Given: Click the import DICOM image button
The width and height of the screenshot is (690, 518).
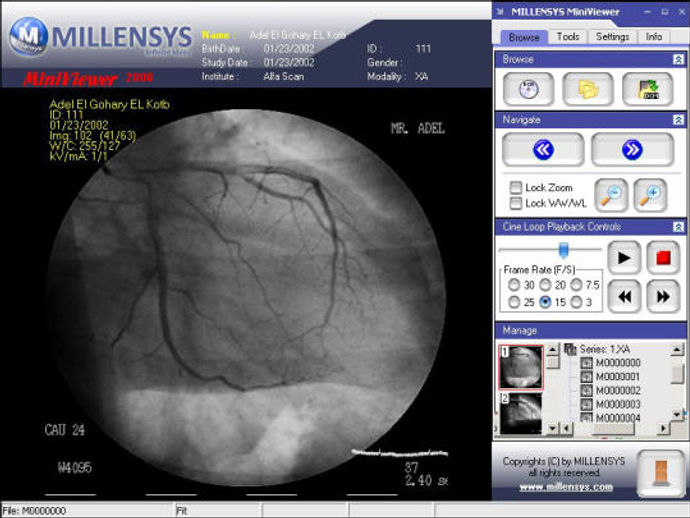Looking at the screenshot, I should 648,89.
